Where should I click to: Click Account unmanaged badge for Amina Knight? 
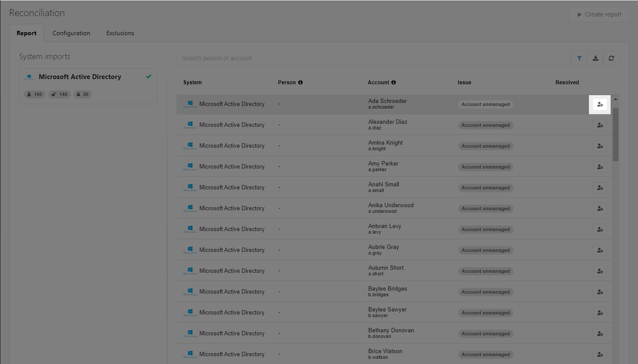tap(486, 146)
